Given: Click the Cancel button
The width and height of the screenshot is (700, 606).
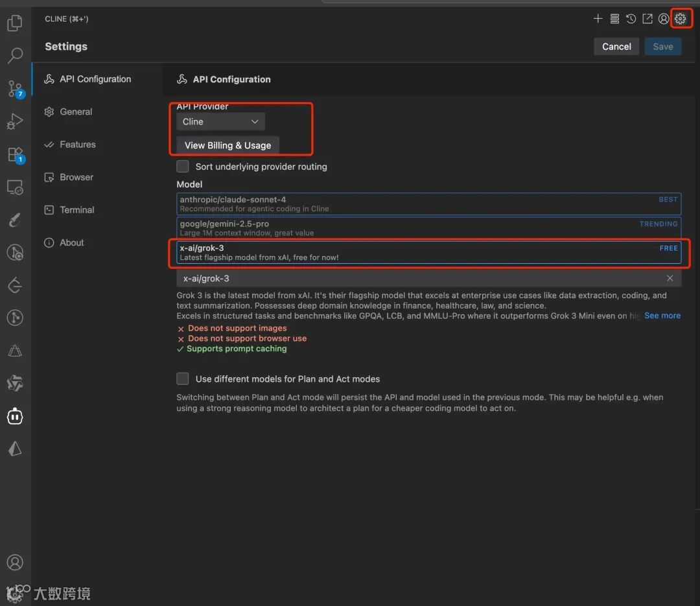Looking at the screenshot, I should pos(616,47).
